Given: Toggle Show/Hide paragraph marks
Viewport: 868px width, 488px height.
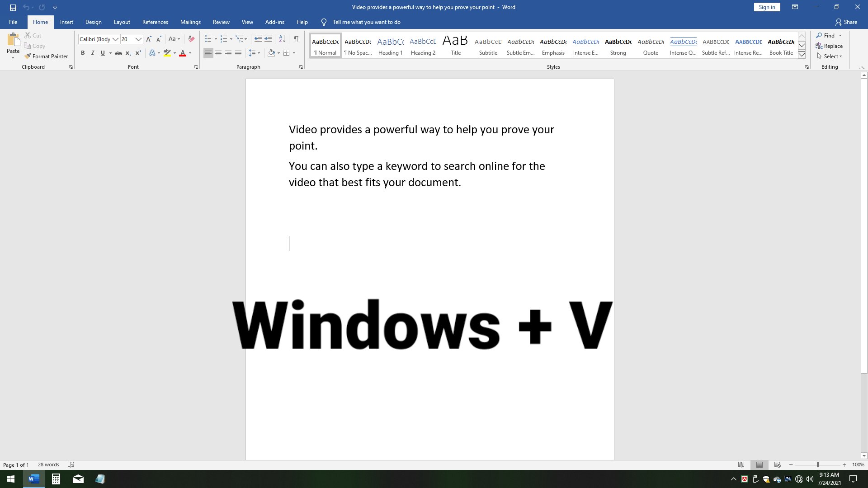Looking at the screenshot, I should click(296, 39).
